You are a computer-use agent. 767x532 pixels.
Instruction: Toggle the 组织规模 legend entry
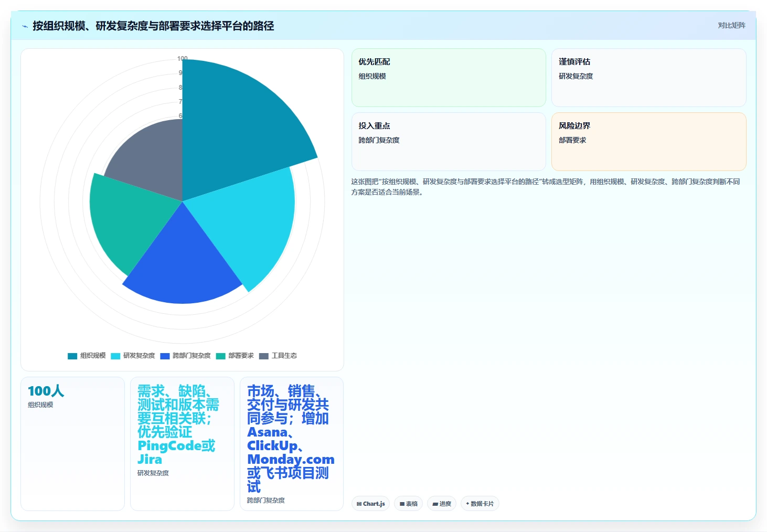tap(87, 356)
